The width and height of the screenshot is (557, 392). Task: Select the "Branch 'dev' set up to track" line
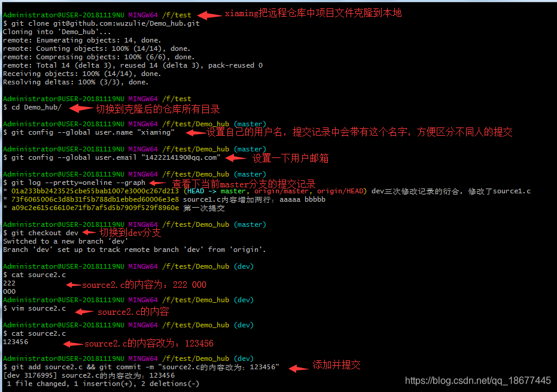(134, 250)
